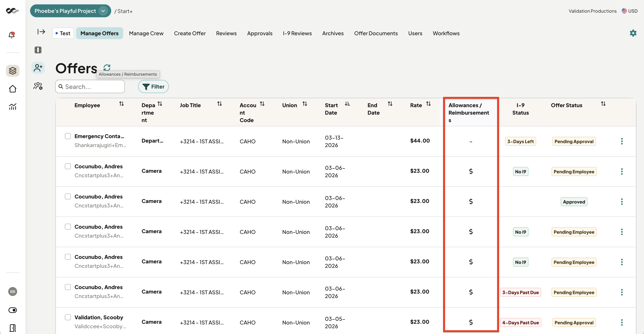Click the Test environment badge
The width and height of the screenshot is (644, 334).
(x=63, y=33)
